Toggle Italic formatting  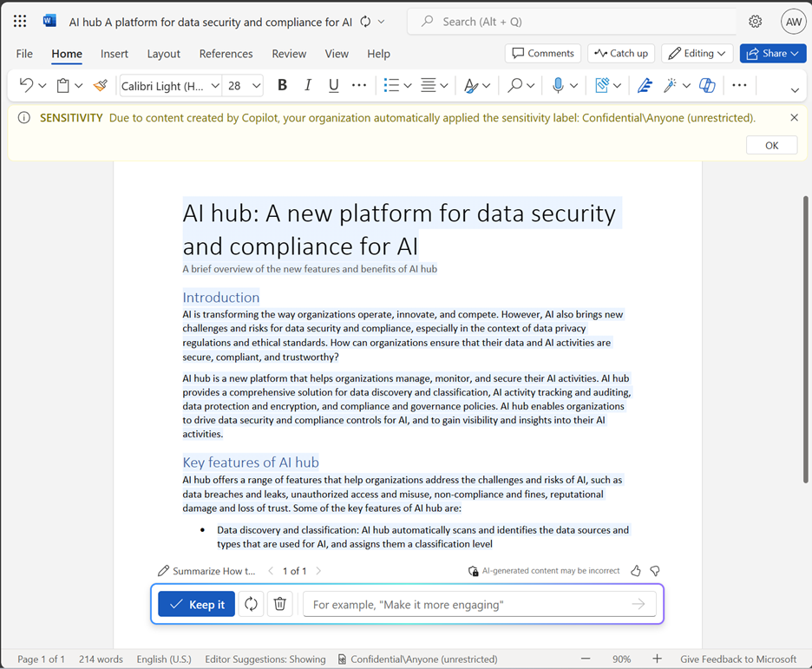click(x=308, y=85)
